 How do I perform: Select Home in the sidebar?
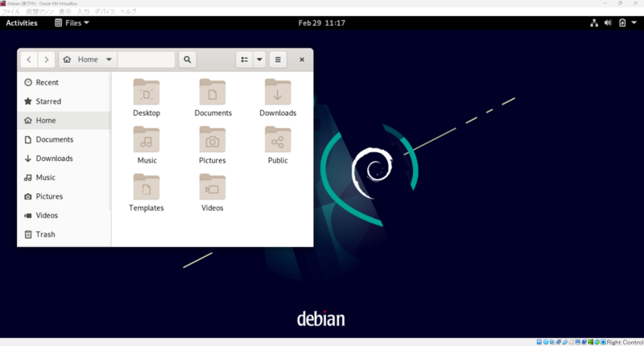(x=64, y=120)
